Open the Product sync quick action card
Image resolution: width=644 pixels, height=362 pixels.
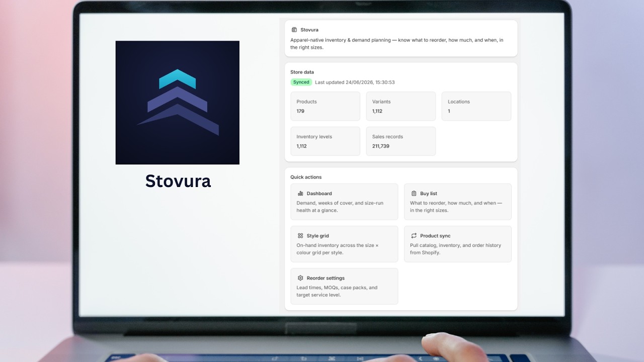pyautogui.click(x=458, y=244)
